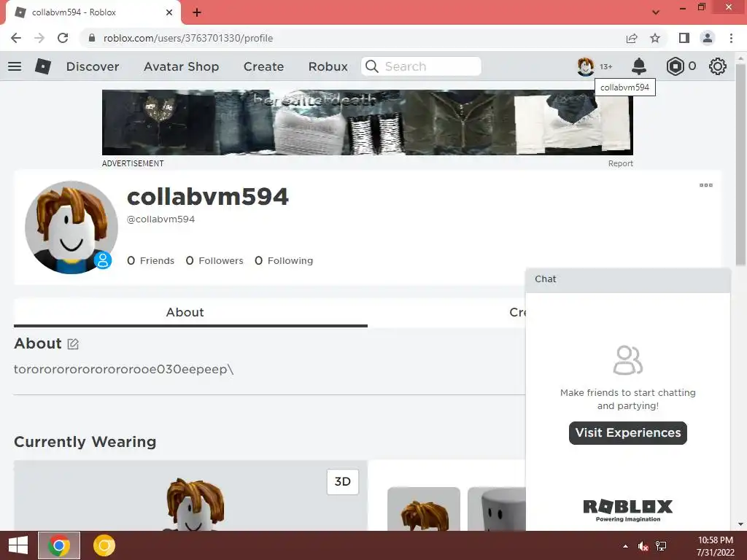Open the notifications bell

point(639,66)
